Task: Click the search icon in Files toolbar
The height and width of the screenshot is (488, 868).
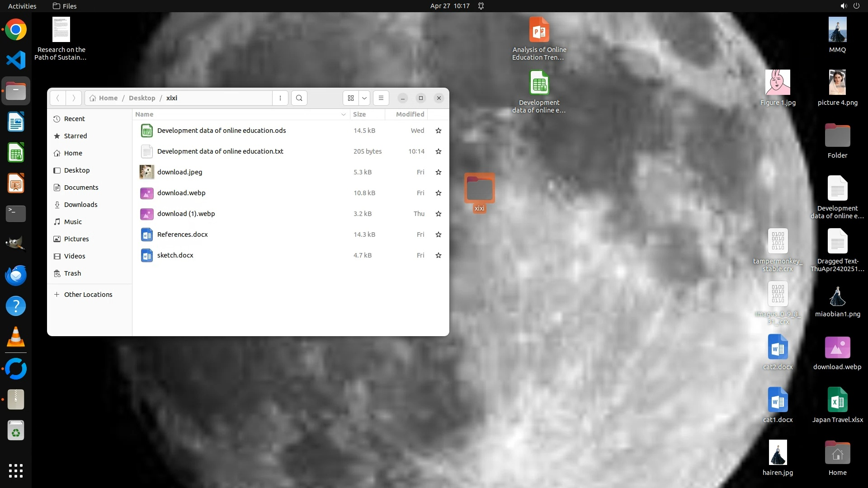Action: pyautogui.click(x=299, y=98)
